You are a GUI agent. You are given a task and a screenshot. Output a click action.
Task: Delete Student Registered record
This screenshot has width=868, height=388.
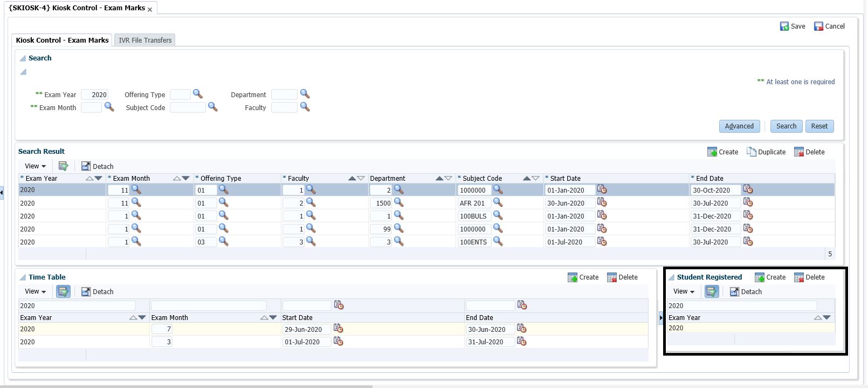coord(809,277)
